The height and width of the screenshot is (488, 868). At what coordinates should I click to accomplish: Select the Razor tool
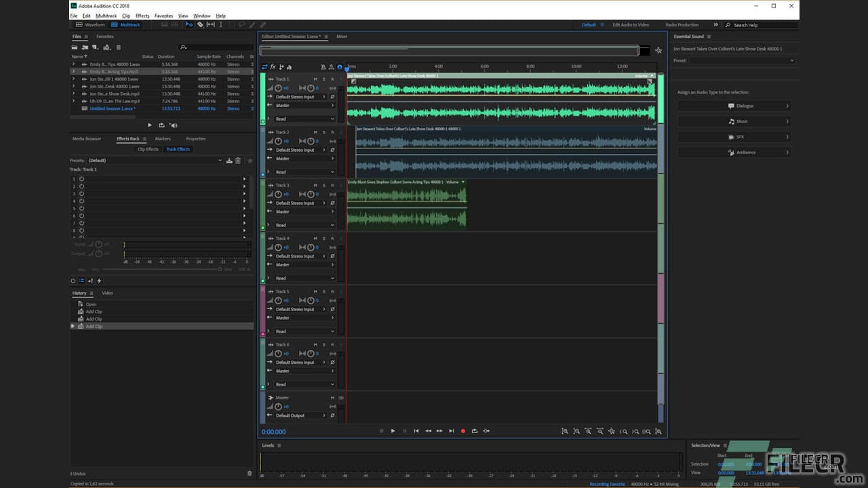[x=201, y=24]
